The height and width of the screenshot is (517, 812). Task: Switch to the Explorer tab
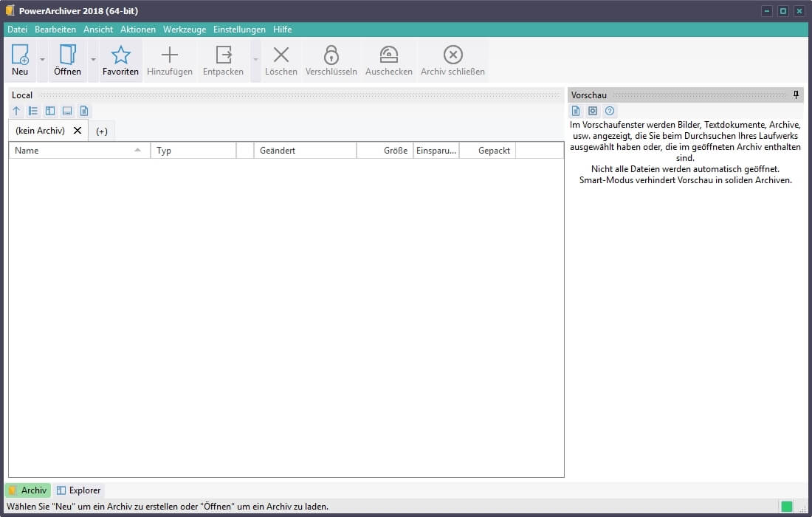(79, 490)
